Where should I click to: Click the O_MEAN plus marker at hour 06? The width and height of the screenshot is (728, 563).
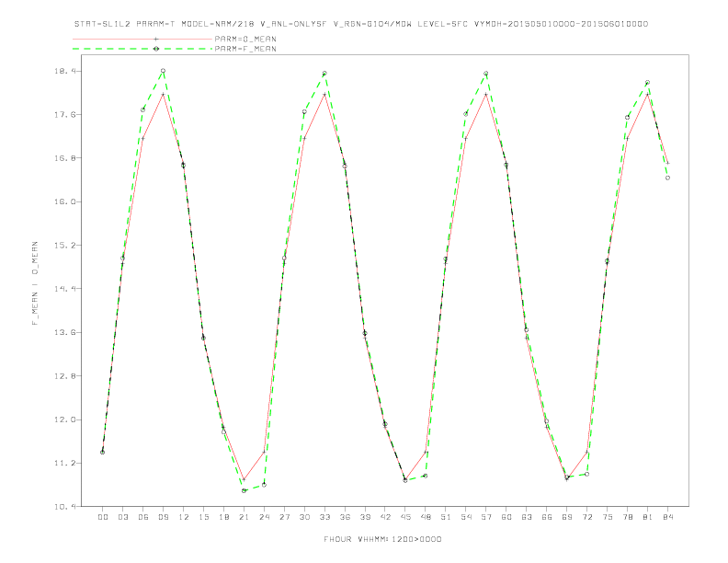143,138
